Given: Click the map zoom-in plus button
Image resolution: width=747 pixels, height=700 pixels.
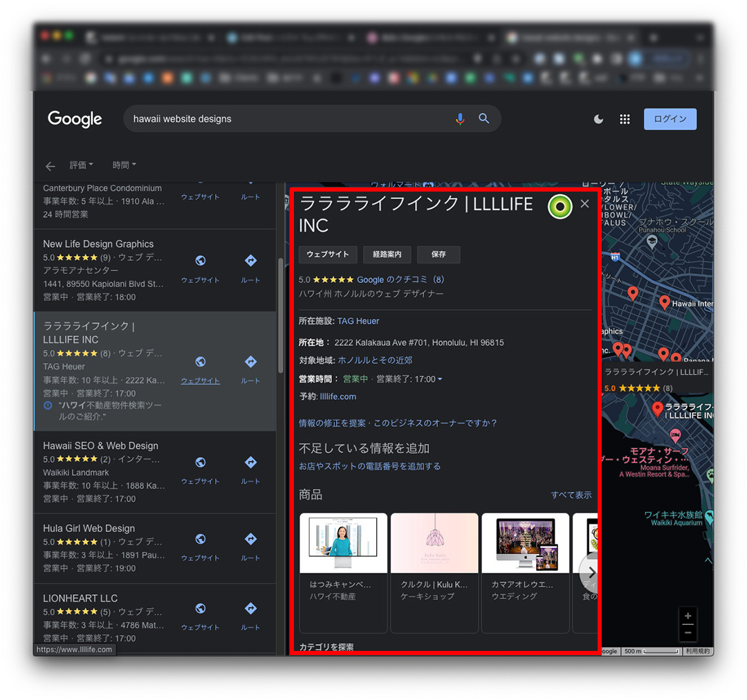Looking at the screenshot, I should (688, 614).
